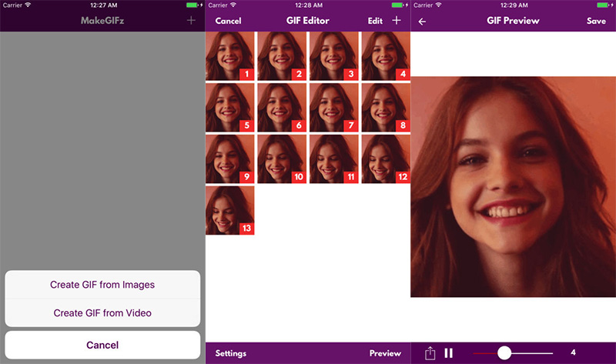Screen dimensions: 616x364
Task: Select frame thumbnail number 13
Action: 229,210
